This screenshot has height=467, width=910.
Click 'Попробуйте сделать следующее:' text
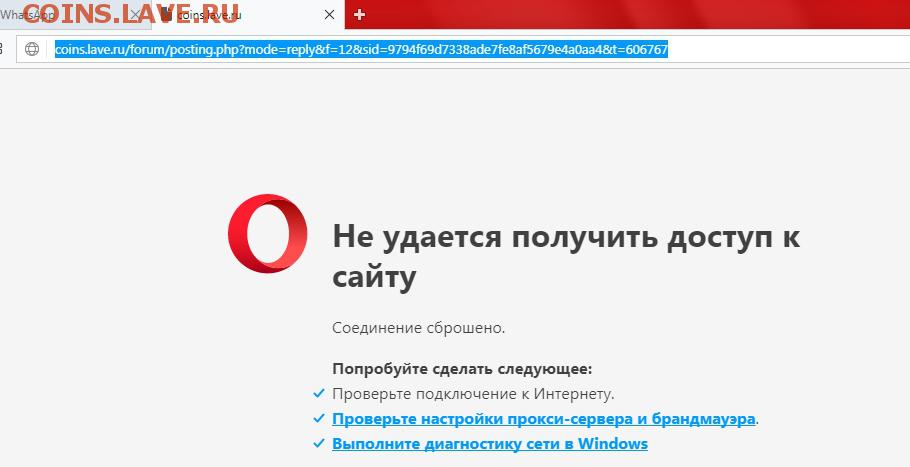click(x=462, y=369)
